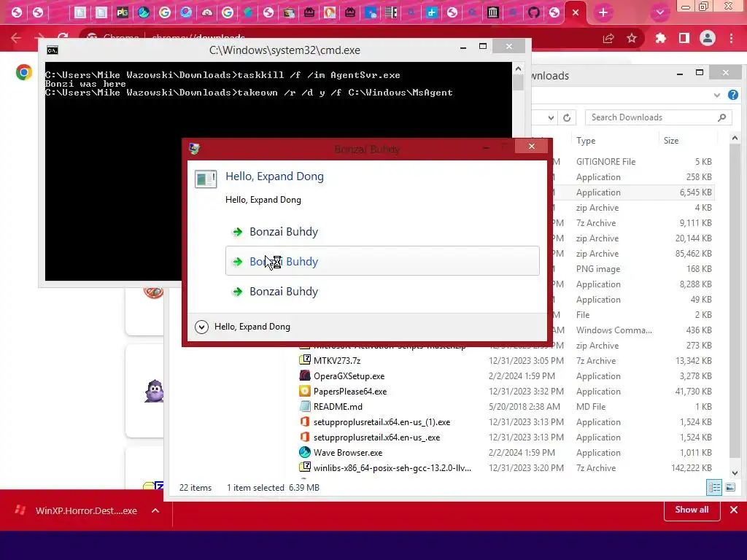The height and width of the screenshot is (560, 747).
Task: Switch to the PG favicon browser tab
Action: tap(123, 12)
